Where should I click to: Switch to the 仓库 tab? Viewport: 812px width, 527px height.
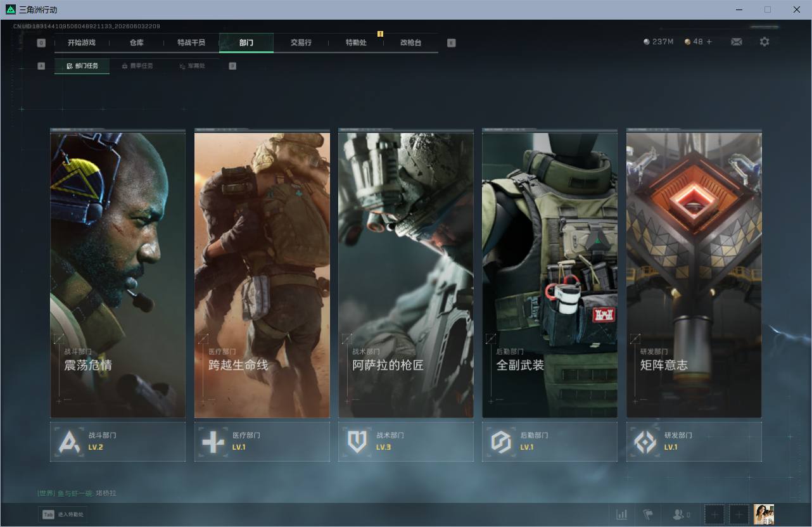point(137,42)
